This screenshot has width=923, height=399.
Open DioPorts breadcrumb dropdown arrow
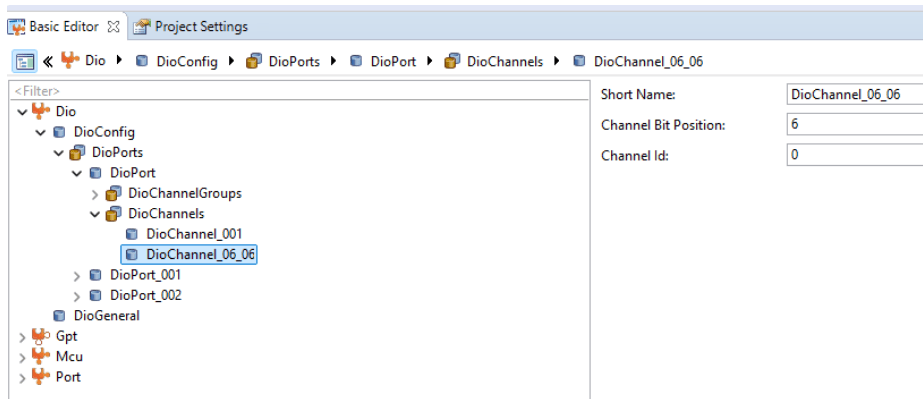point(334,61)
